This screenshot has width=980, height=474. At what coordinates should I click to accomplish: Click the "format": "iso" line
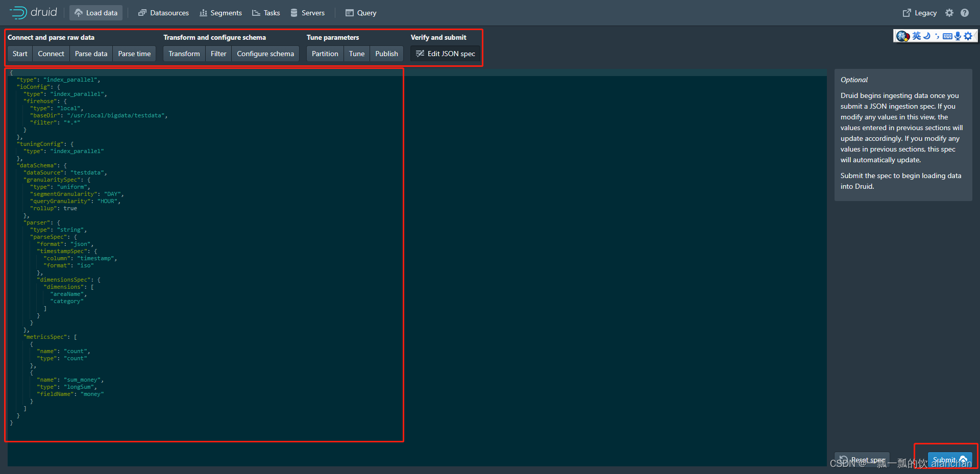pyautogui.click(x=68, y=265)
